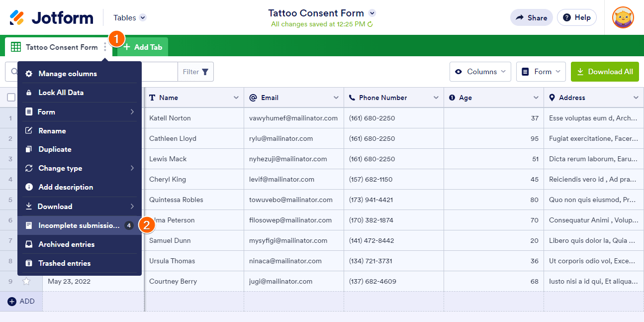Screen dimensions: 644x322
Task: Select Incomplete submissions menu entry
Action: (79, 225)
